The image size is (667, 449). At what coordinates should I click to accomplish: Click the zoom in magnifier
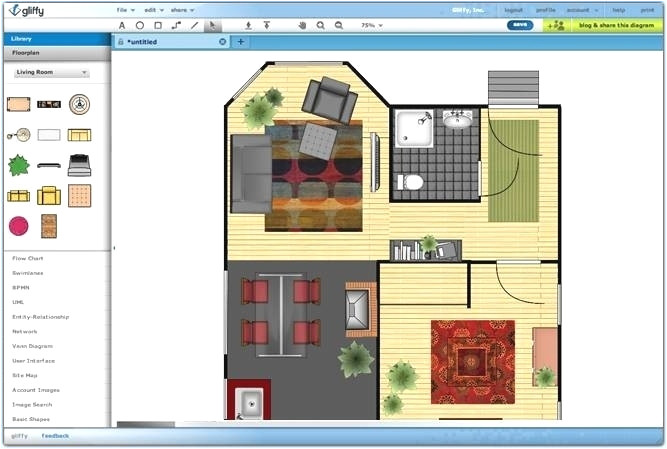coord(320,25)
